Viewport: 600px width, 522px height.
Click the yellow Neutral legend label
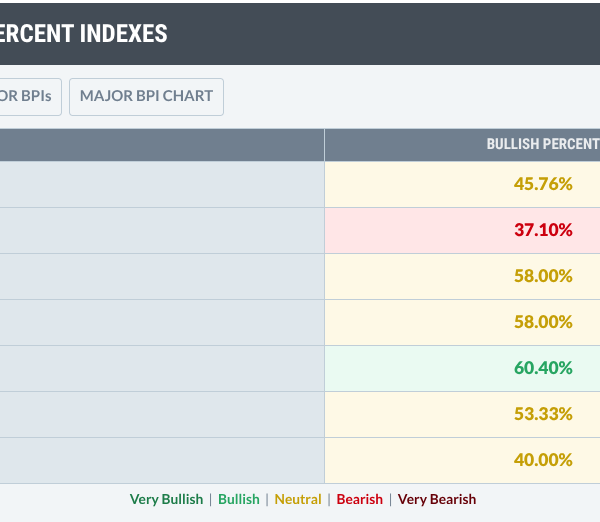pyautogui.click(x=298, y=499)
